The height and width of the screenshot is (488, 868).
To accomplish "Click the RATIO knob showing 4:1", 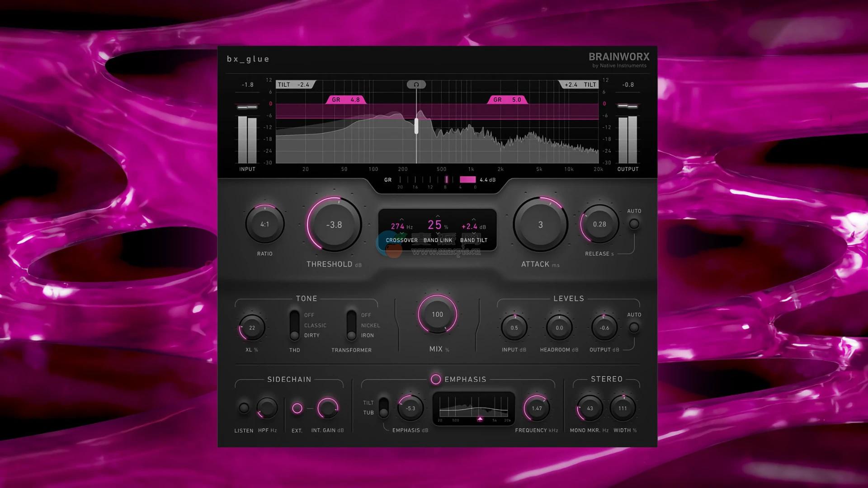I will (x=265, y=224).
